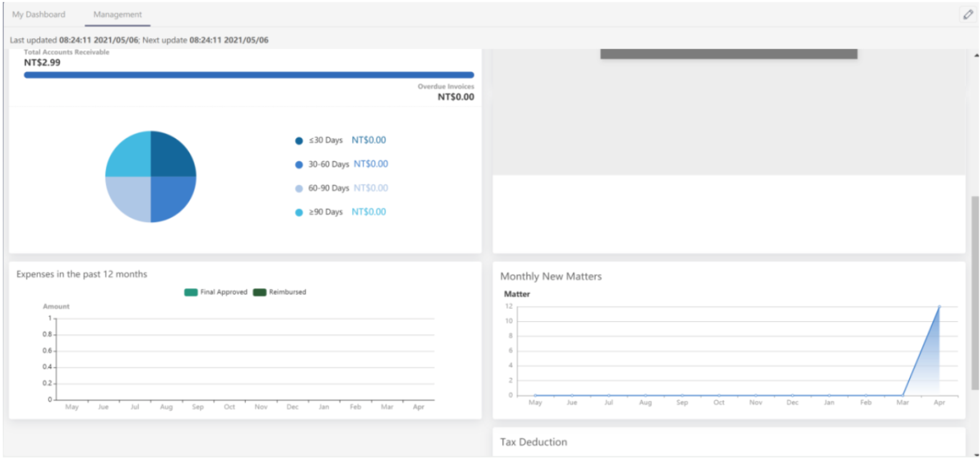
Task: Click the scrollbar down arrow
Action: coord(976,455)
